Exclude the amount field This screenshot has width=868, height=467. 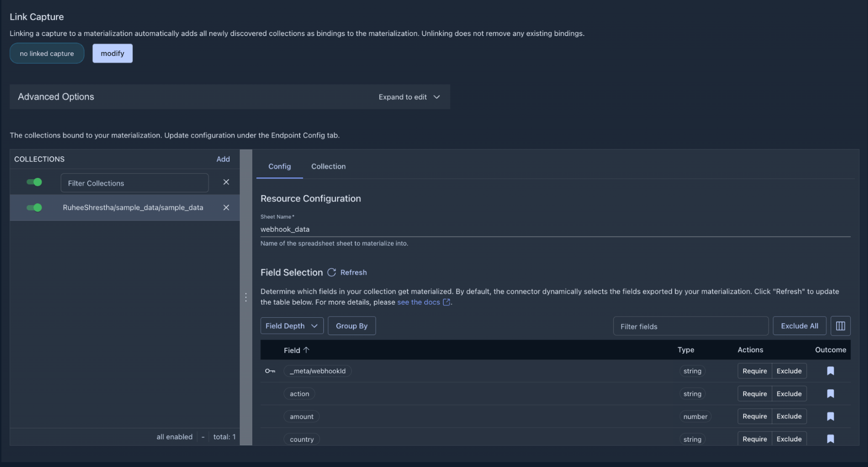789,416
